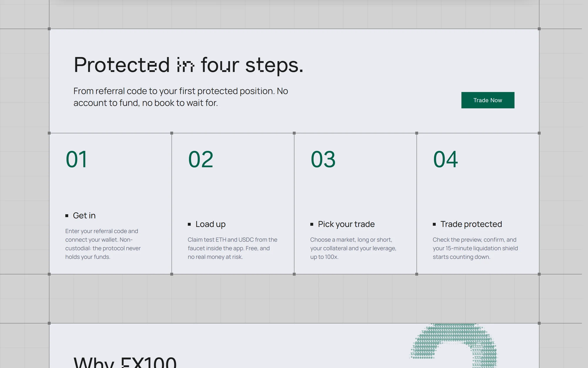Select the 'Protected in four steps.' heading
The height and width of the screenshot is (368, 588).
(188, 65)
